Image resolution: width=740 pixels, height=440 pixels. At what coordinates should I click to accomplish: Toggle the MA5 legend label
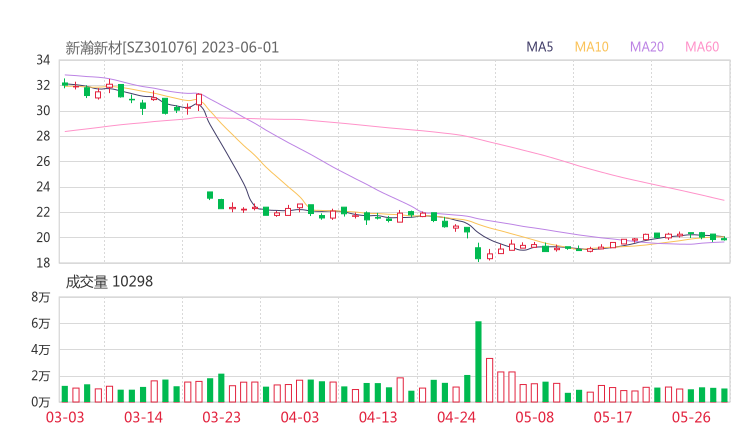click(x=540, y=47)
